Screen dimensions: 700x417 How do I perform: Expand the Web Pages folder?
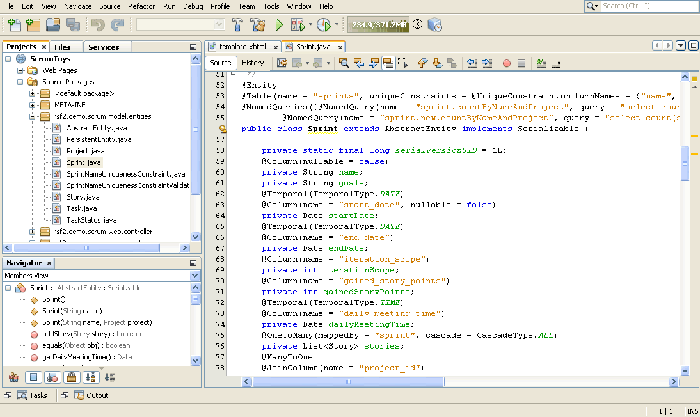pos(20,71)
